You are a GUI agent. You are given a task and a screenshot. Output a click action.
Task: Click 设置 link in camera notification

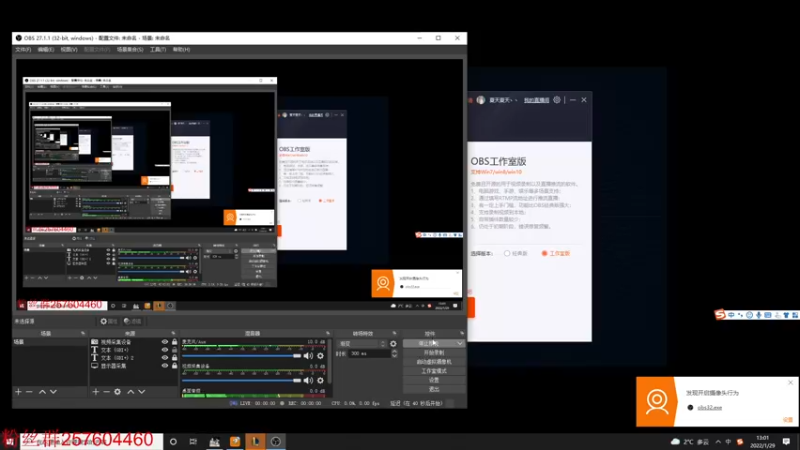click(x=788, y=420)
